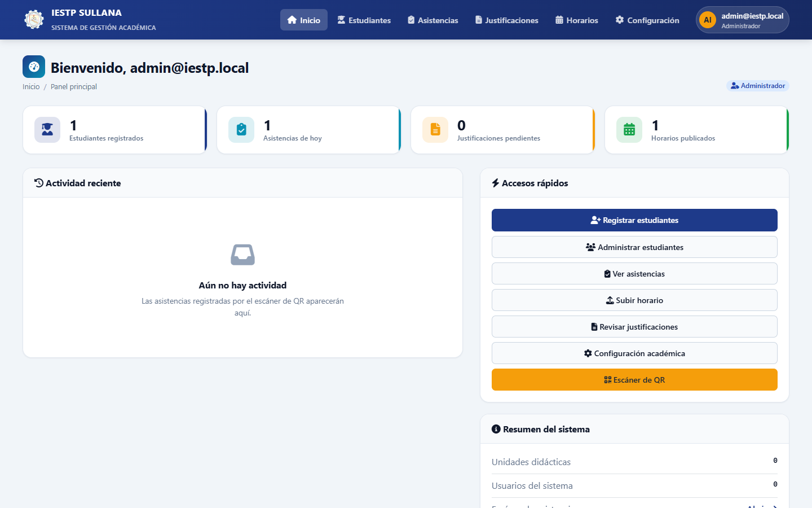Click the lightning bolt icon beside Accesos rápidos
The height and width of the screenshot is (508, 812).
point(496,183)
